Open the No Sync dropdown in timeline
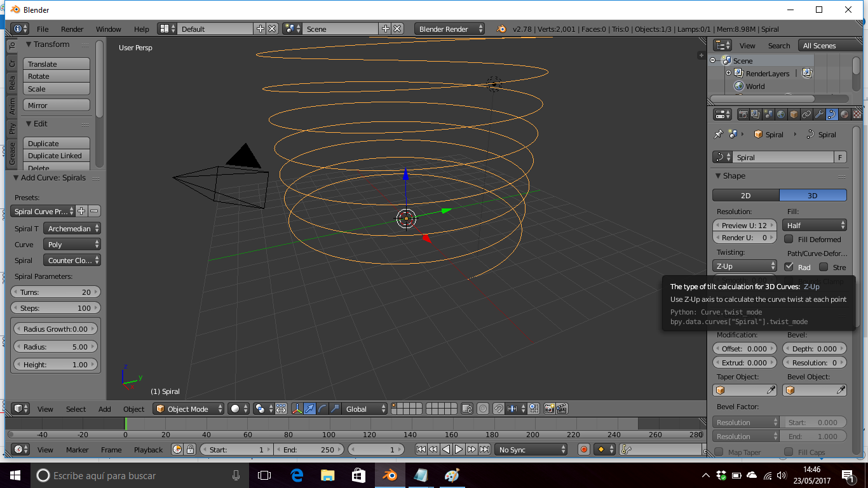Viewport: 868px width, 488px height. 531,449
